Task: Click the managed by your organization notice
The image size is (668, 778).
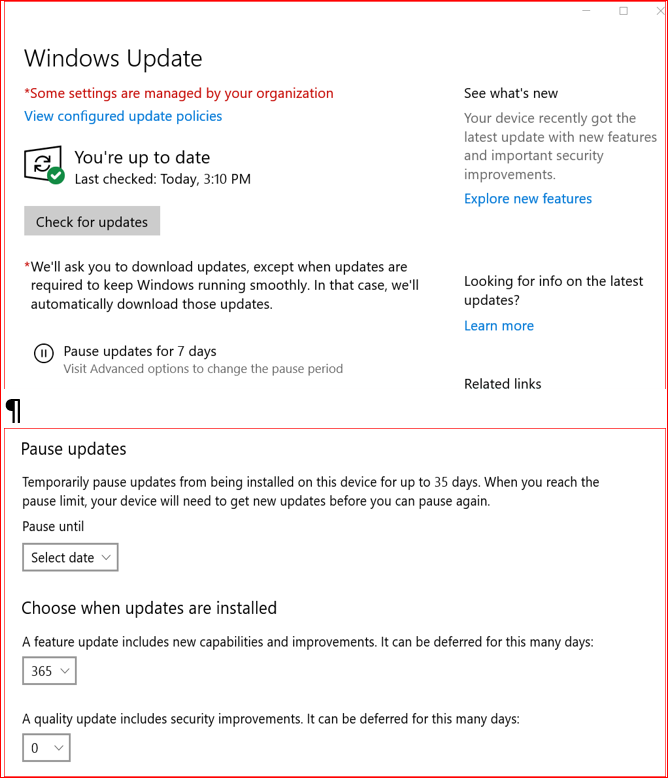Action: [179, 93]
